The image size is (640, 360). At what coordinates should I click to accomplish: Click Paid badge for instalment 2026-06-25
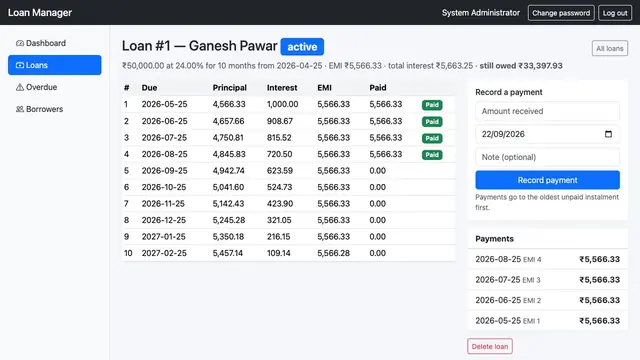tap(432, 122)
